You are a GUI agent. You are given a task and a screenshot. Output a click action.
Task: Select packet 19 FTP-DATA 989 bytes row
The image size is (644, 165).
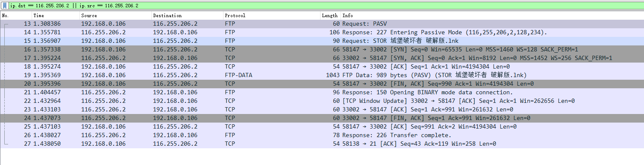pyautogui.click(x=322, y=75)
